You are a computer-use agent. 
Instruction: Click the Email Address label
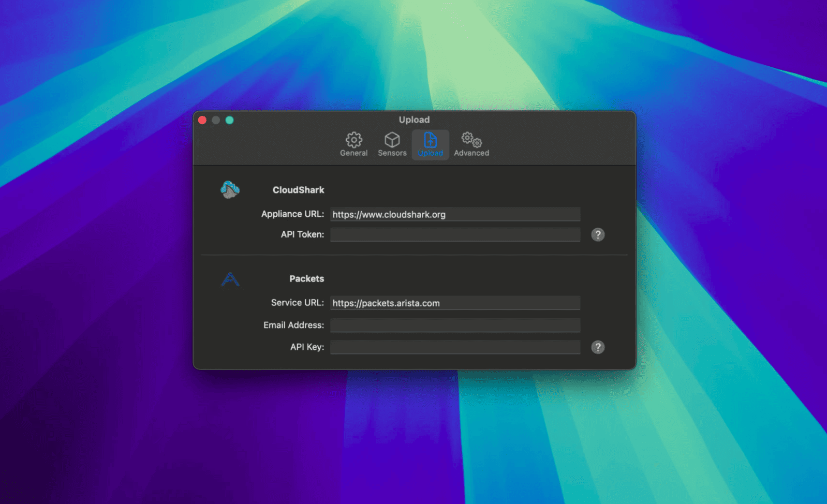point(293,325)
